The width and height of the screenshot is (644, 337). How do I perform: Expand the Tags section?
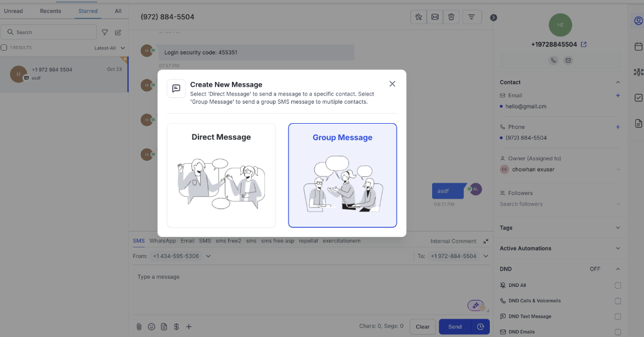click(x=618, y=227)
